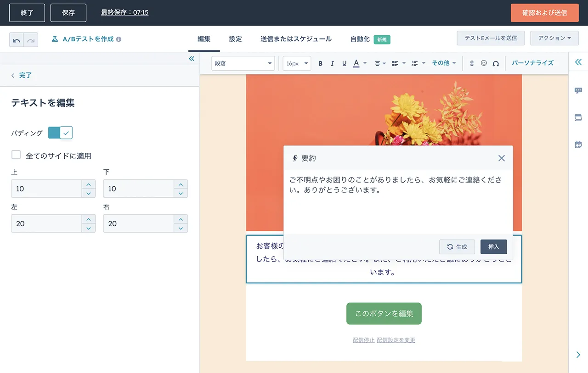Decrease the 上 padding value
The height and width of the screenshot is (373, 588).
coord(88,193)
